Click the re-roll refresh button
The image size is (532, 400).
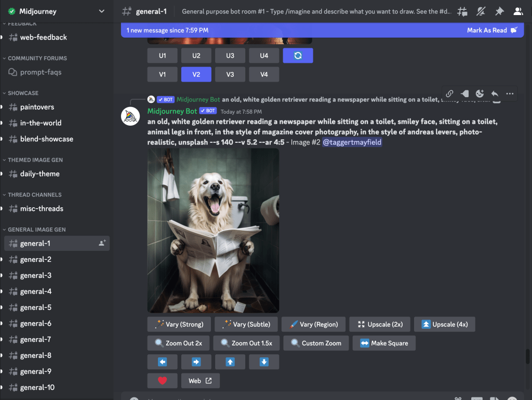(x=298, y=56)
